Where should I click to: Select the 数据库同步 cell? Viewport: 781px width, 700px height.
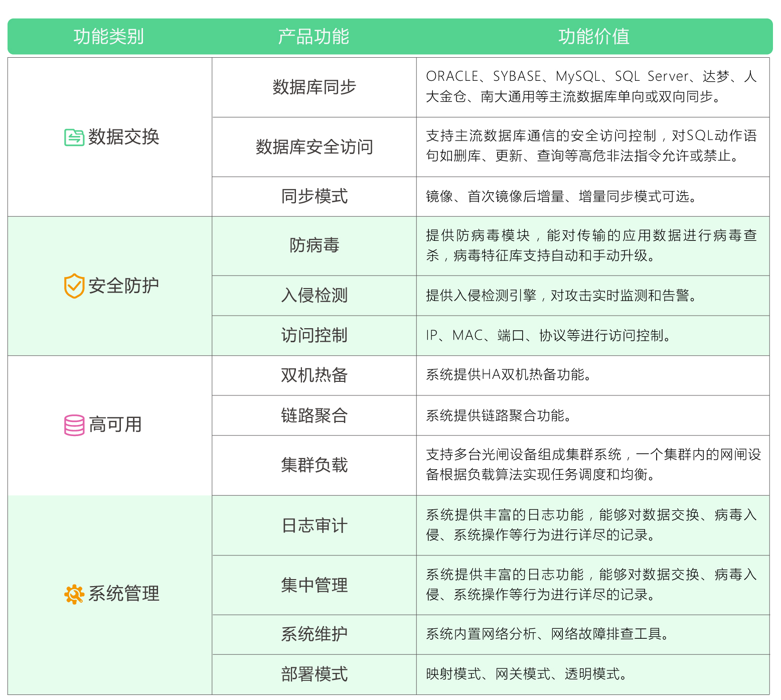tap(314, 87)
